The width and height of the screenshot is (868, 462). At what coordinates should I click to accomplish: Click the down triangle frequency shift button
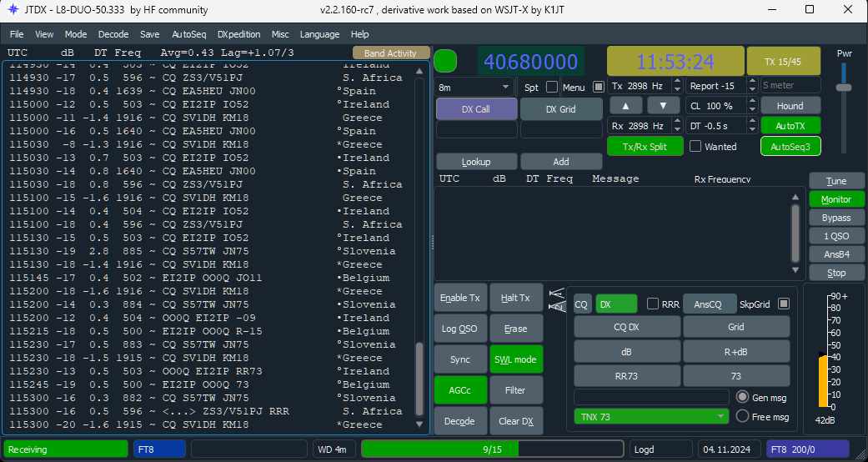(x=663, y=105)
